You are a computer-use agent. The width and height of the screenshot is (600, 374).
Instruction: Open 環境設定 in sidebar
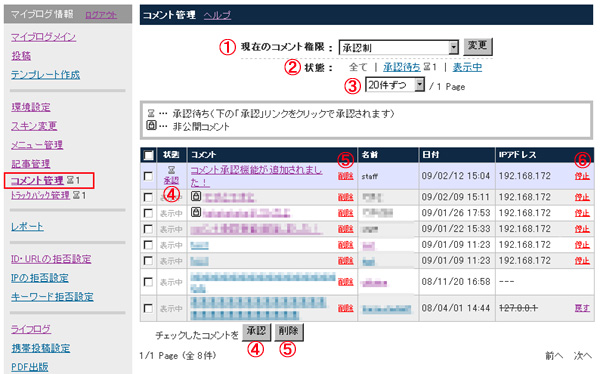tap(31, 107)
